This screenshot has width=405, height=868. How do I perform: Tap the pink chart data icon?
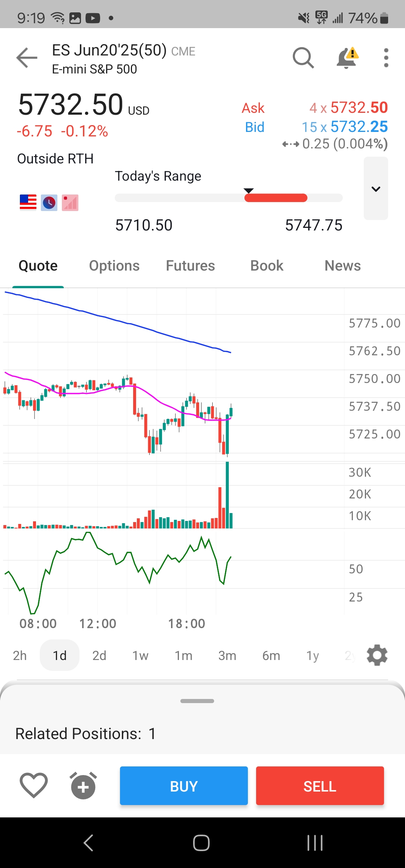(x=70, y=203)
